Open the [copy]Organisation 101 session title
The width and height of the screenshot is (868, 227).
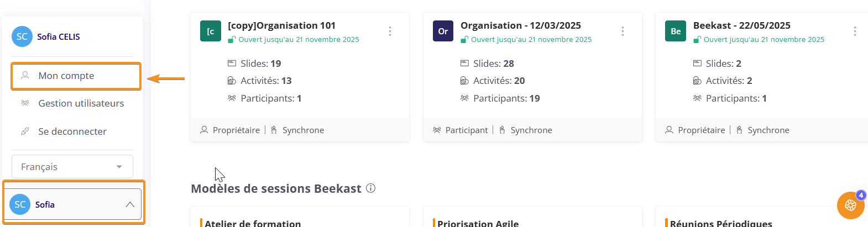[281, 25]
